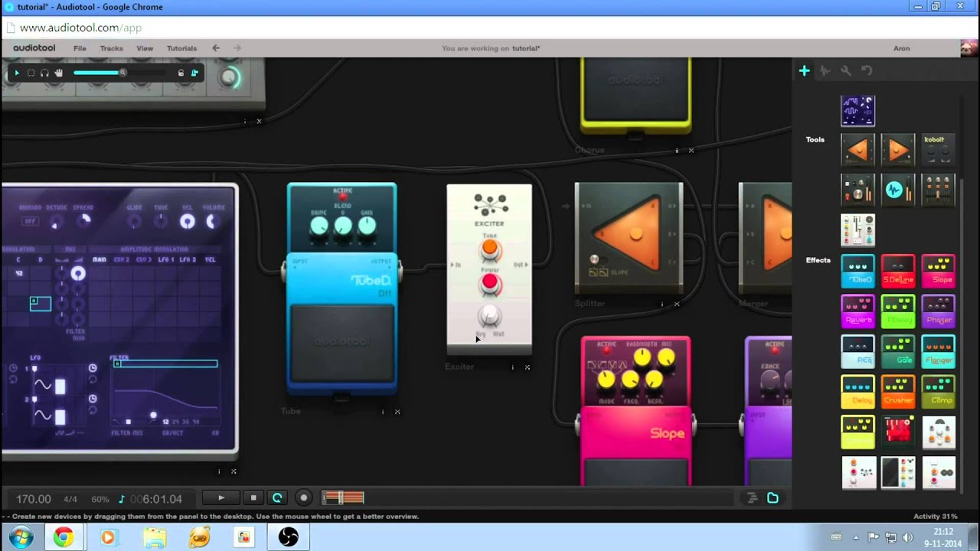Toggle the cyan unlock icon
Viewport: 980px width, 551px height.
[x=194, y=73]
